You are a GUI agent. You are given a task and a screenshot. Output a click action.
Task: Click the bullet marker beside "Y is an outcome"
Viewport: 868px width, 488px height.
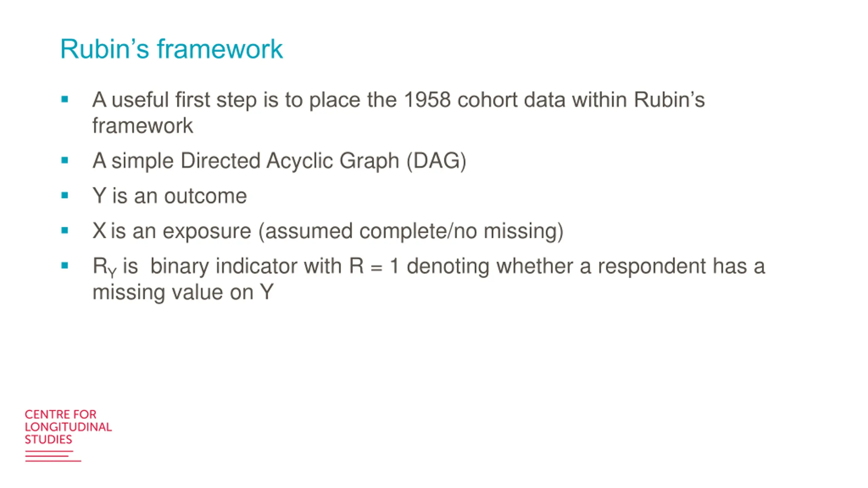point(65,196)
